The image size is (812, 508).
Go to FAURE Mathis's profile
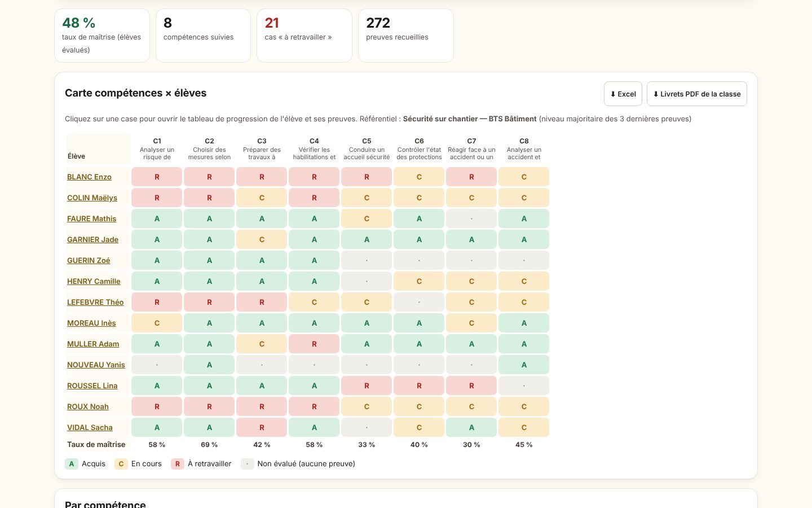91,218
